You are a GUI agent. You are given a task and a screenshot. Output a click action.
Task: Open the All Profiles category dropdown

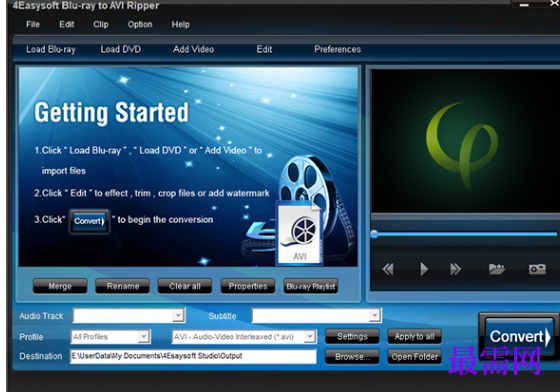tap(144, 336)
